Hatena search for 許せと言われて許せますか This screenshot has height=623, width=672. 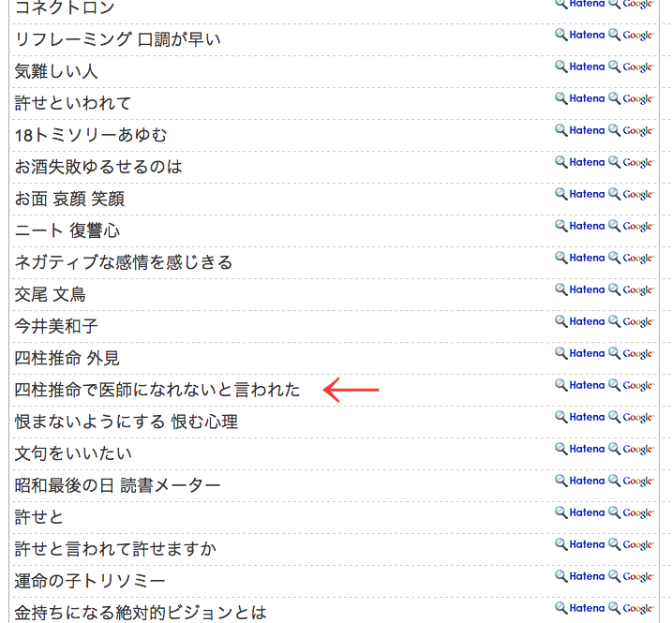tap(580, 544)
